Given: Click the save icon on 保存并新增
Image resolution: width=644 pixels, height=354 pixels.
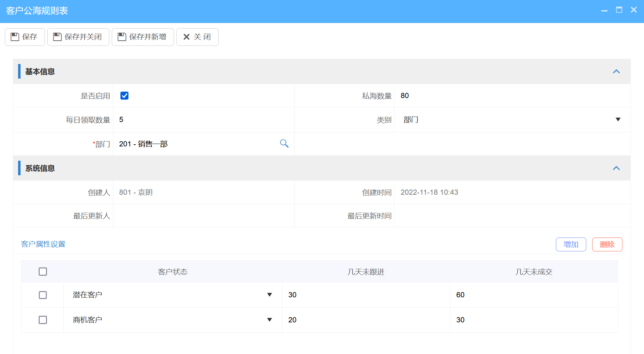Looking at the screenshot, I should point(121,37).
